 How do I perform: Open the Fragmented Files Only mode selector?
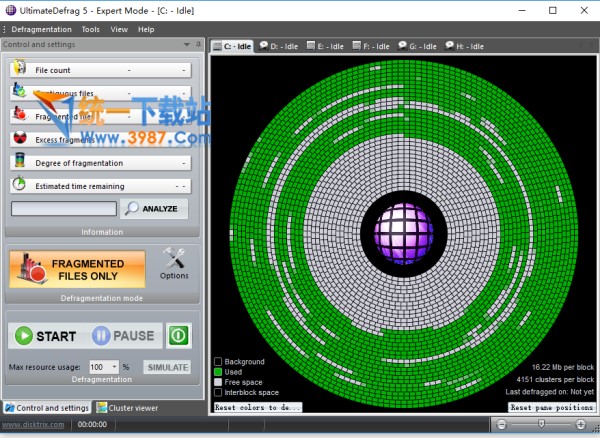coord(77,269)
